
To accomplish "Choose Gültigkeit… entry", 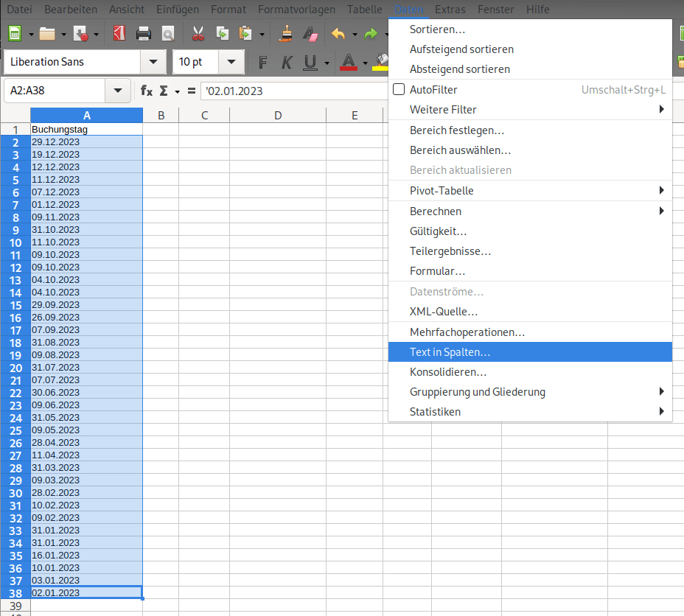I will click(x=530, y=231).
